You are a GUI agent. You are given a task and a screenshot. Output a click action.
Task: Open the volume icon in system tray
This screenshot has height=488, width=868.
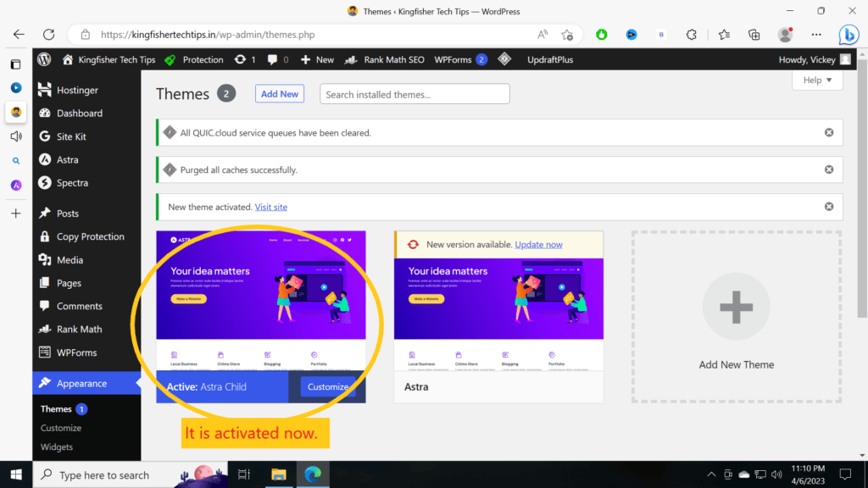776,474
